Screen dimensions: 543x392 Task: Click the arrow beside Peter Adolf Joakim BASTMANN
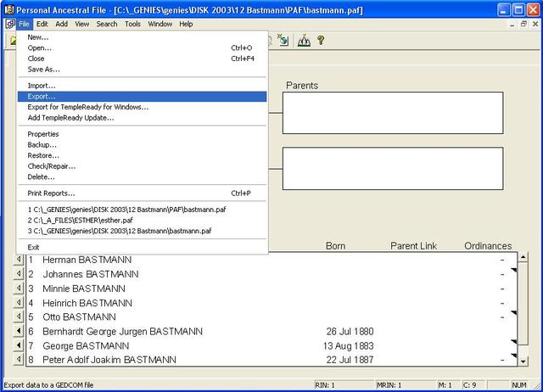pos(19,360)
